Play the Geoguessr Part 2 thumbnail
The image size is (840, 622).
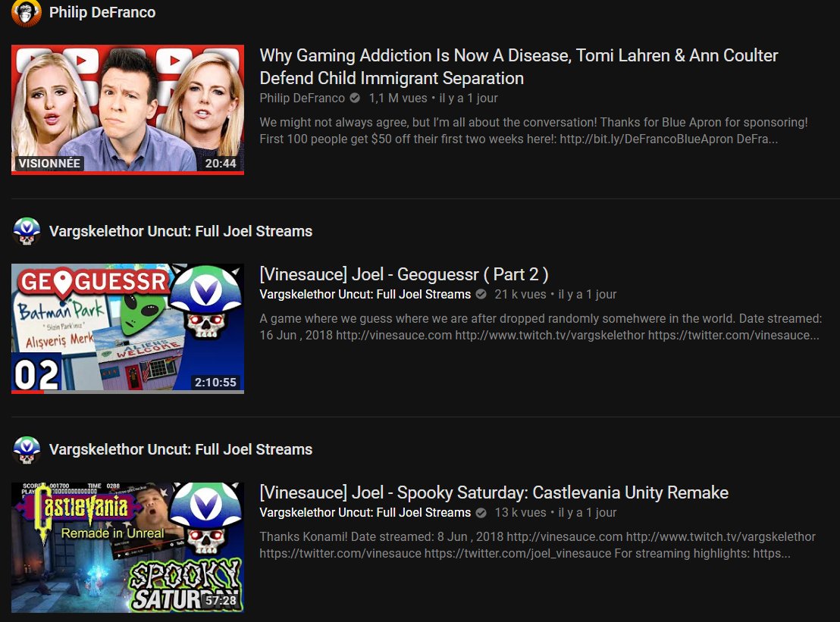pyautogui.click(x=127, y=328)
